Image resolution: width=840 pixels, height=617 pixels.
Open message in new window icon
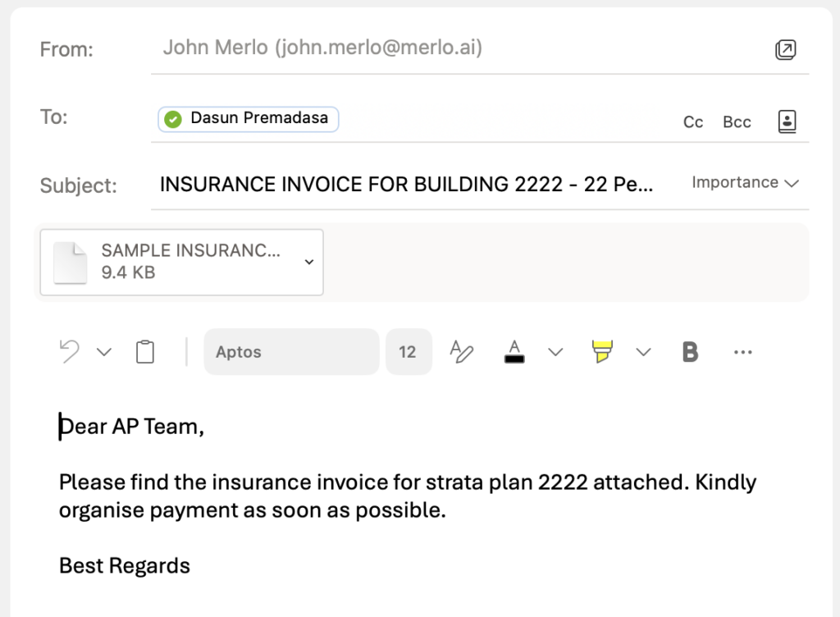coord(785,50)
